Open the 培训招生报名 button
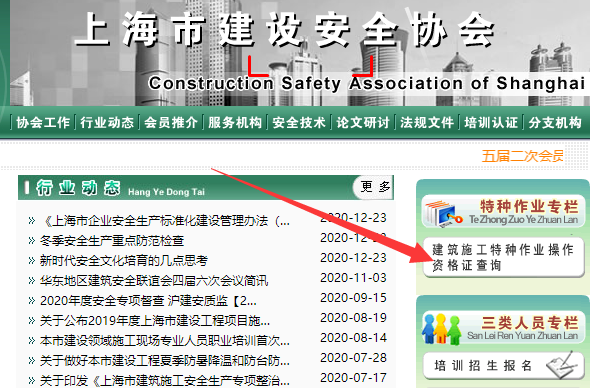This screenshot has width=599, height=388. click(x=503, y=366)
